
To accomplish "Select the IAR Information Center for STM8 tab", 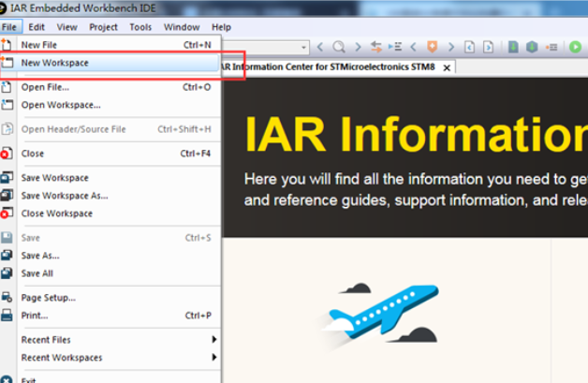I will [327, 67].
